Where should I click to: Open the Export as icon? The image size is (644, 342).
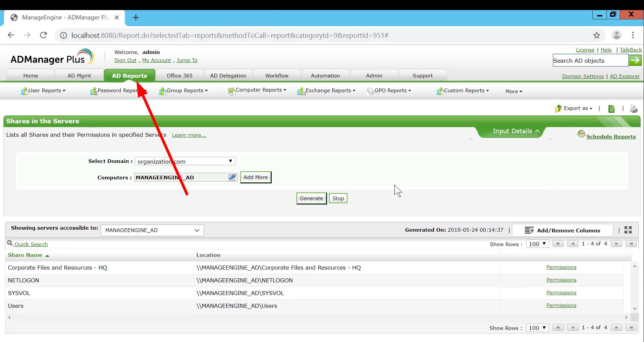558,108
